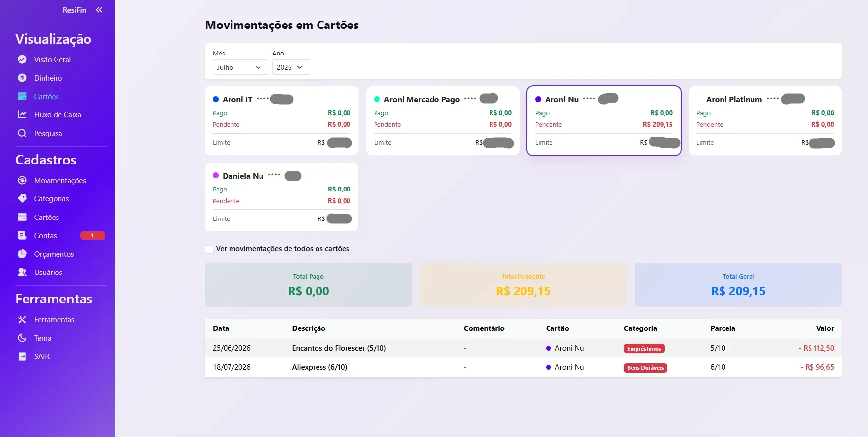The width and height of the screenshot is (868, 437).
Task: Open the Usuários people icon
Action: tap(22, 272)
